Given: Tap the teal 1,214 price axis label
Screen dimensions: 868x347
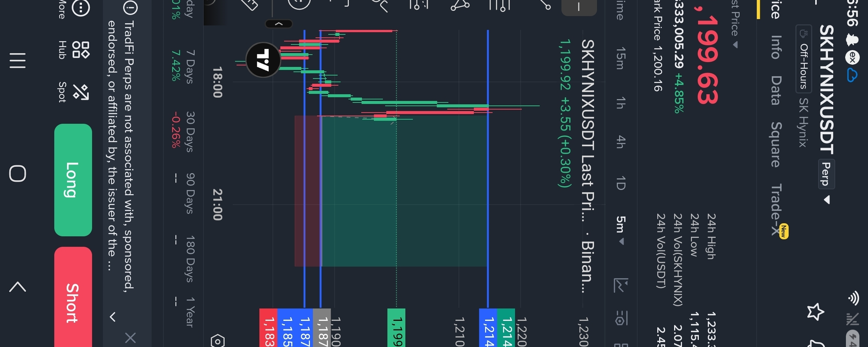Looking at the screenshot, I should coord(506,328).
